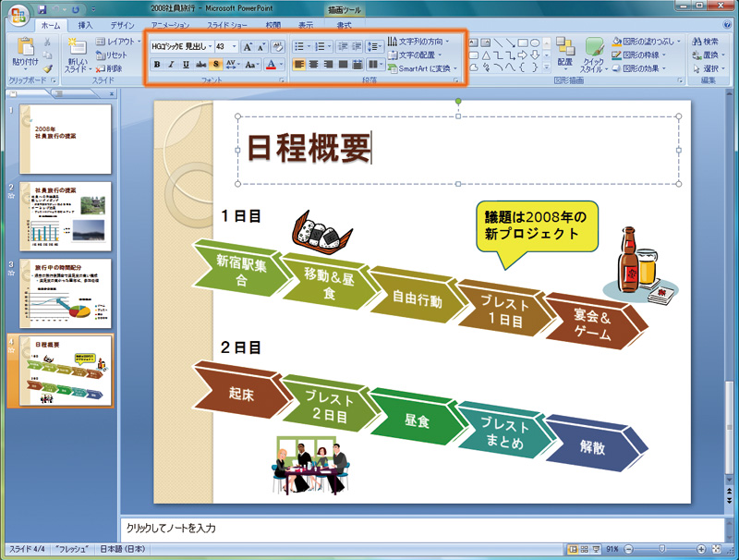This screenshot has height=560, width=739.
Task: Clear all formatting using the eraser icon
Action: (278, 46)
